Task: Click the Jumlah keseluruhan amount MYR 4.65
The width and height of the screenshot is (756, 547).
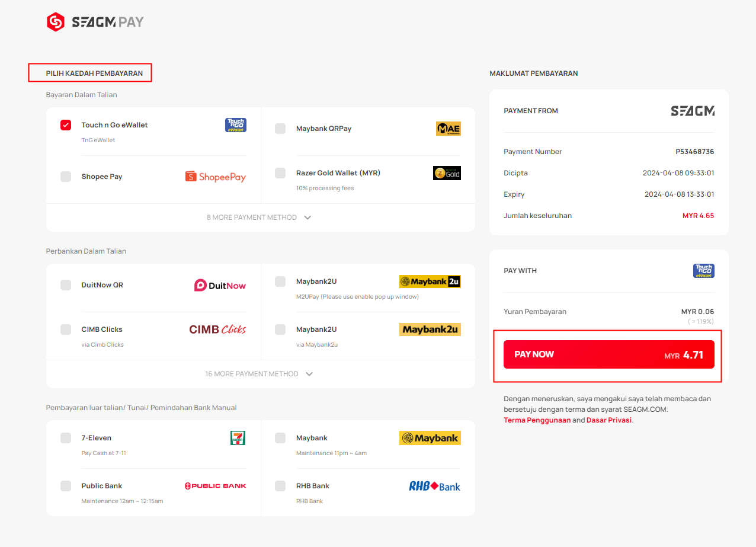Action: pos(699,216)
